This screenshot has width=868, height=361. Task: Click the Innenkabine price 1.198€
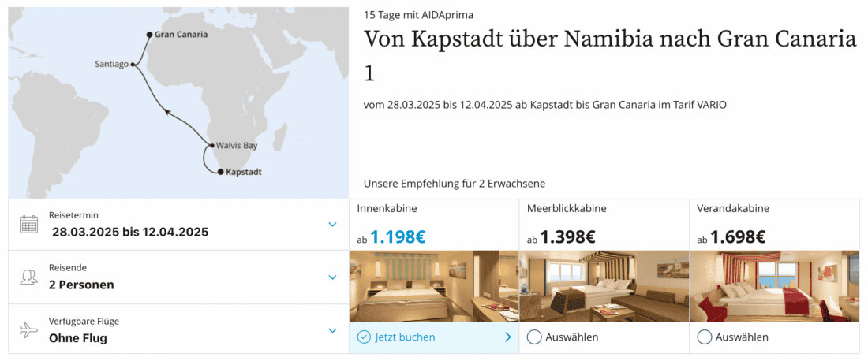pyautogui.click(x=397, y=236)
